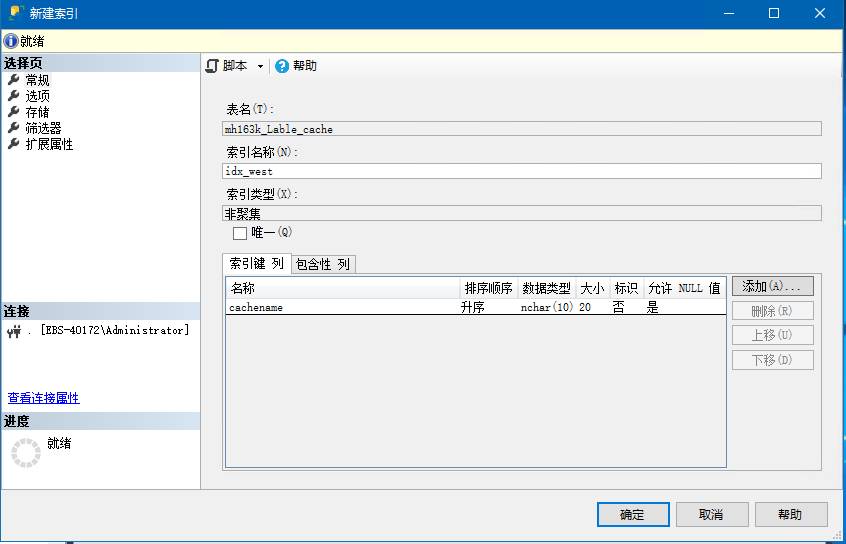
Task: Click the 排序顺序 column header
Action: [x=488, y=288]
